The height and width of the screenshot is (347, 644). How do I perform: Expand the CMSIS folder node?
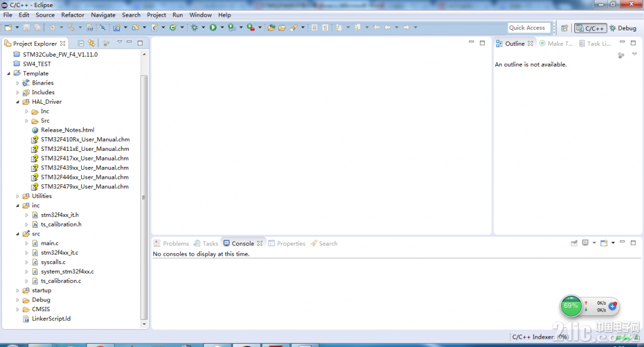[18, 309]
